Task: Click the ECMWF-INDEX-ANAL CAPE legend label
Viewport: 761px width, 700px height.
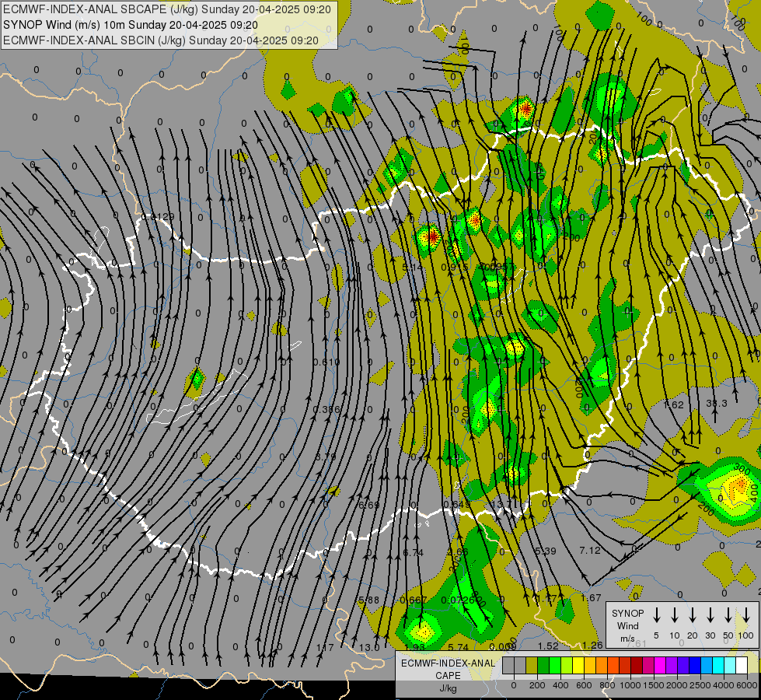Action: pos(448,669)
